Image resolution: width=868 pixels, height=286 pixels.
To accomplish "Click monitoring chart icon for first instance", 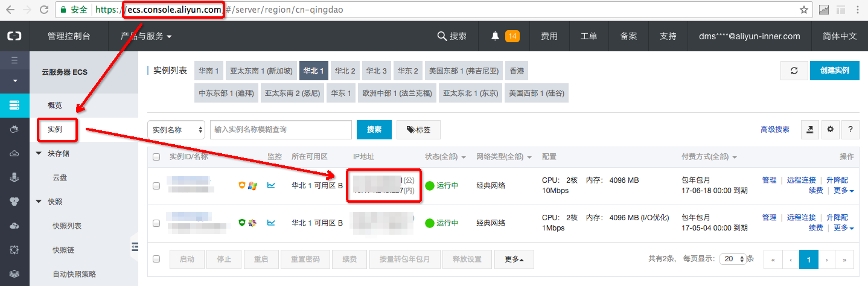I will (272, 185).
